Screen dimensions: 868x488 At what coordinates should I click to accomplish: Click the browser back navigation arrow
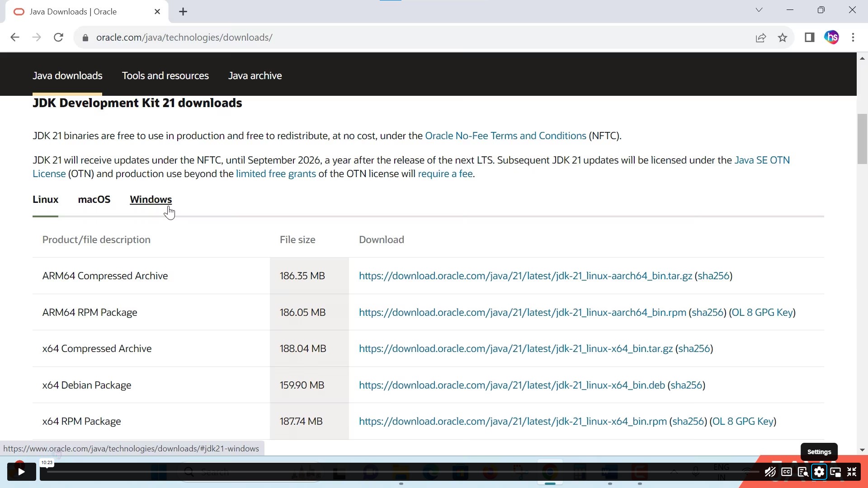(x=14, y=37)
